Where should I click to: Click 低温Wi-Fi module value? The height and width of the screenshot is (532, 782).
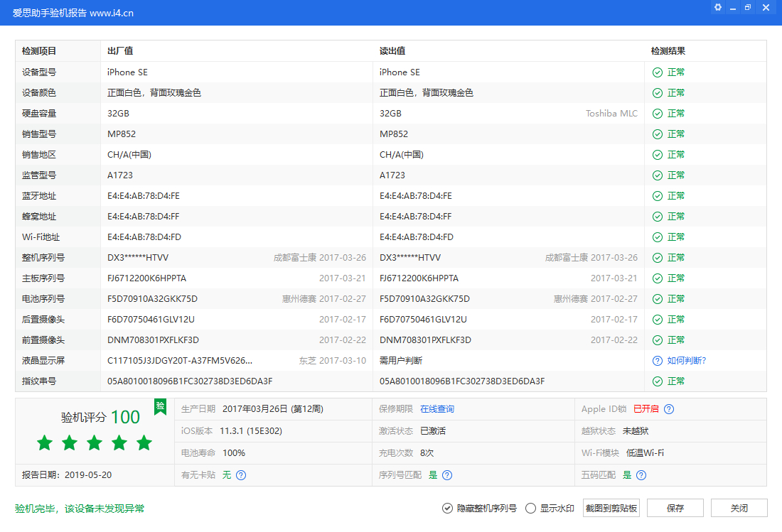(x=645, y=452)
